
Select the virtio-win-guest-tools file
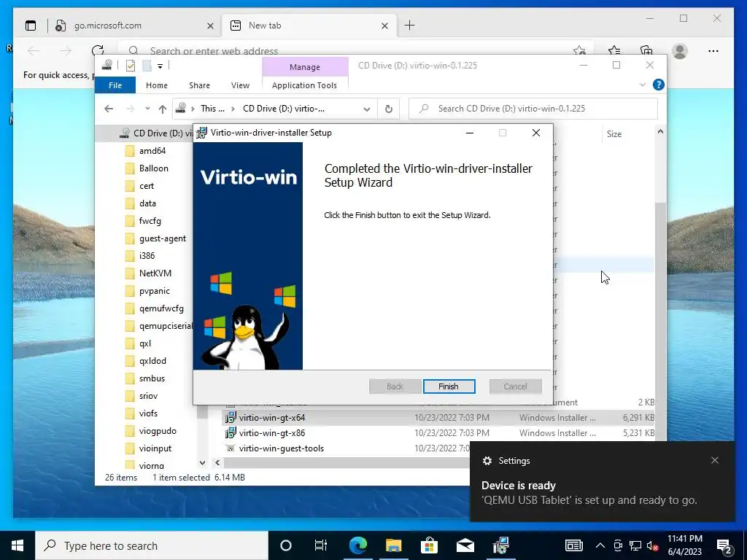coord(281,448)
